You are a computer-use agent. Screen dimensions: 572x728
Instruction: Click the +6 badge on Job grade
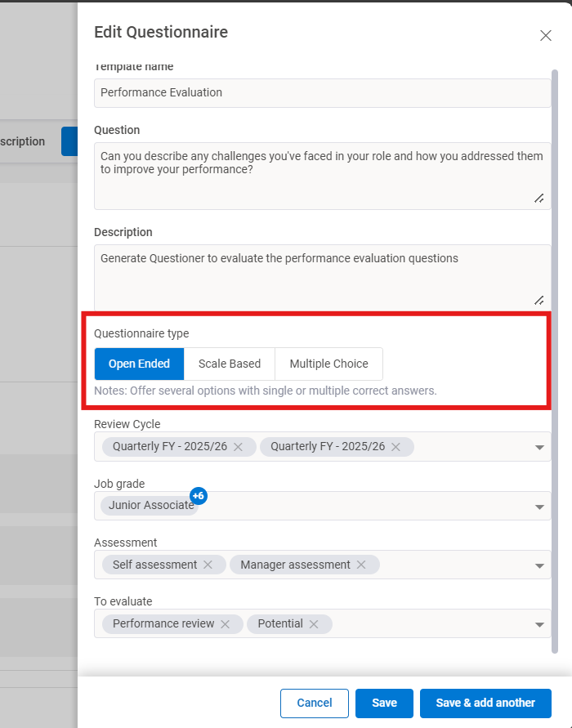196,495
